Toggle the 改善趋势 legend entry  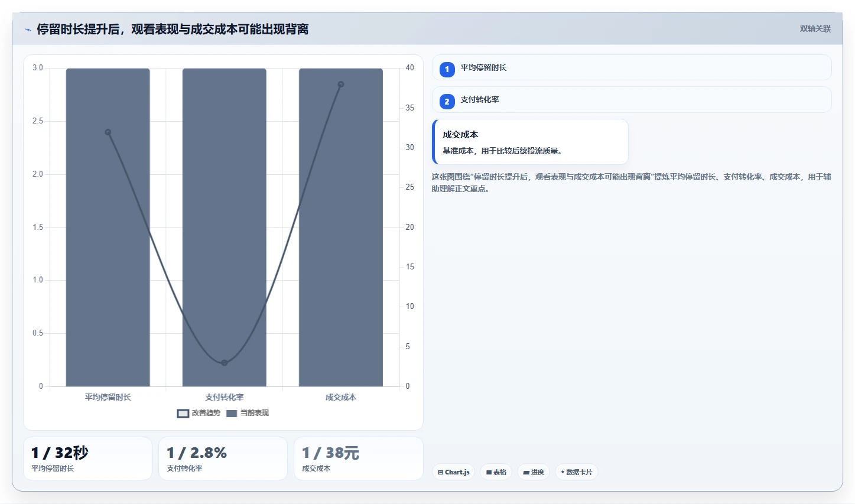point(199,413)
